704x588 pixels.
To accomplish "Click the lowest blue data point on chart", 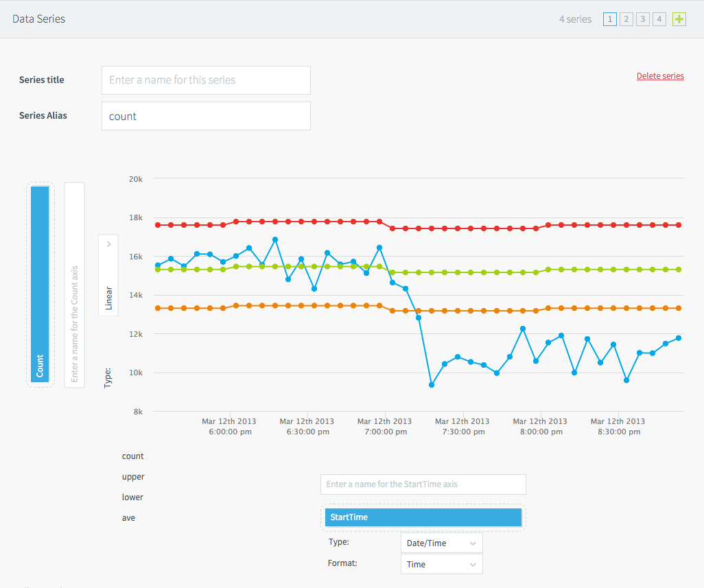I will click(432, 385).
